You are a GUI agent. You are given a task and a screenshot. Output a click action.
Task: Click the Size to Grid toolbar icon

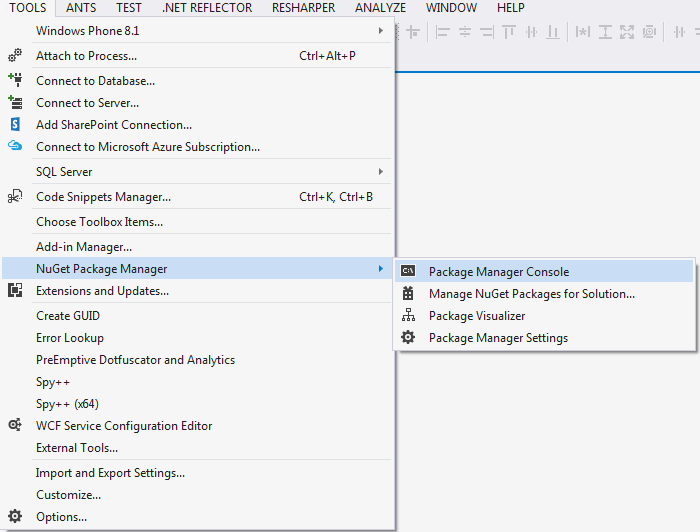point(649,32)
